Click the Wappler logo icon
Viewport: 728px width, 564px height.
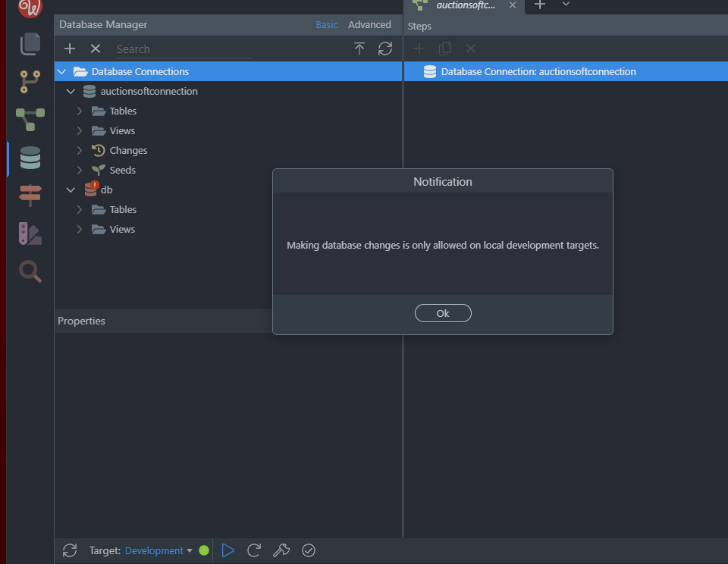click(x=30, y=7)
